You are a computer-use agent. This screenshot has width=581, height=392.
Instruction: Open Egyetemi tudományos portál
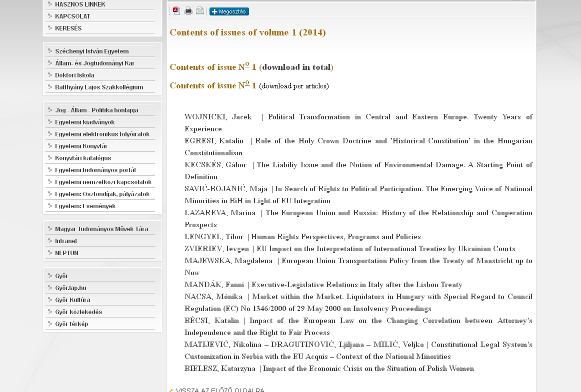[95, 170]
